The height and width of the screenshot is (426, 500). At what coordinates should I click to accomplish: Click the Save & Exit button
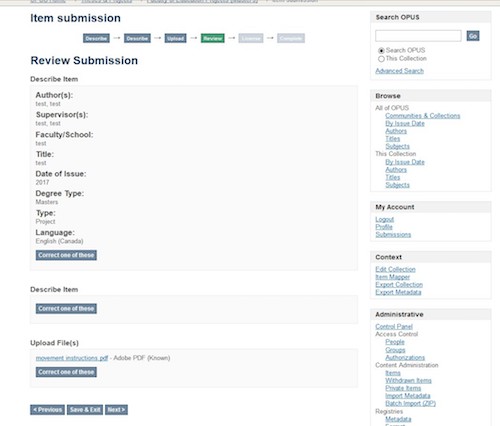tap(85, 410)
